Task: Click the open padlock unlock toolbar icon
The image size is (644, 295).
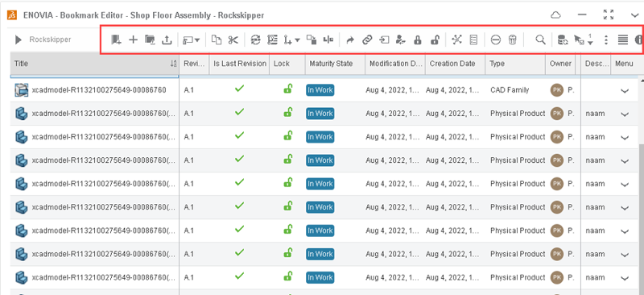Action: coord(435,40)
